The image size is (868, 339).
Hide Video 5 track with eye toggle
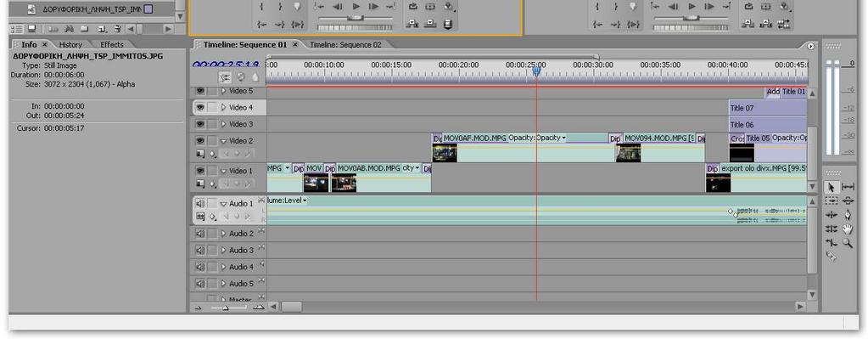200,92
